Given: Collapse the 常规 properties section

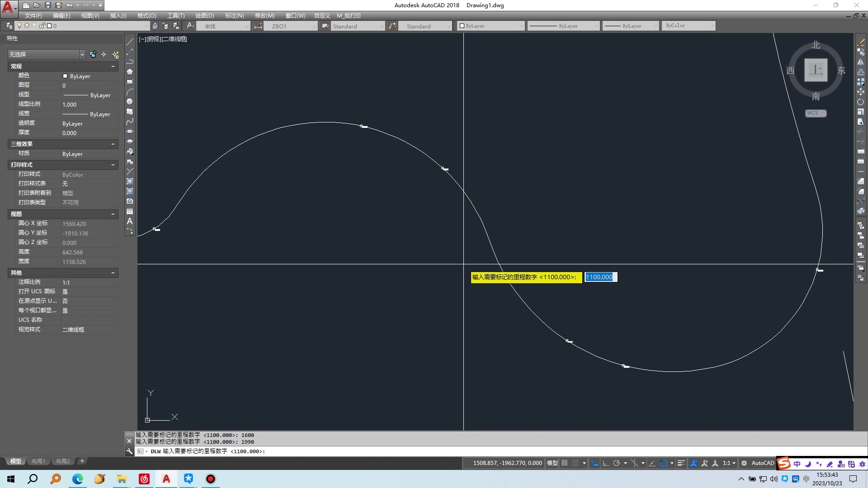Looking at the screenshot, I should [113, 66].
